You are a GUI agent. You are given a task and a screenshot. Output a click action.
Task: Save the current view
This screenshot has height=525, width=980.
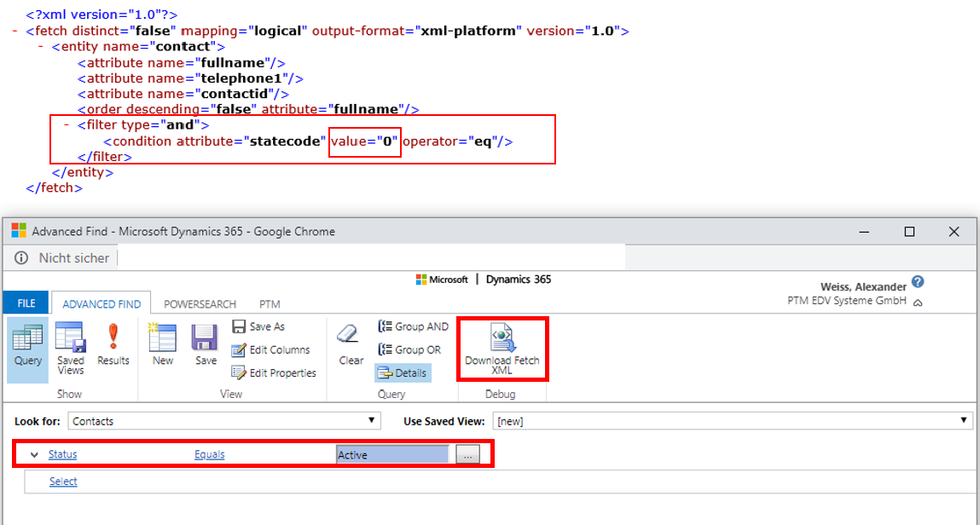[205, 344]
